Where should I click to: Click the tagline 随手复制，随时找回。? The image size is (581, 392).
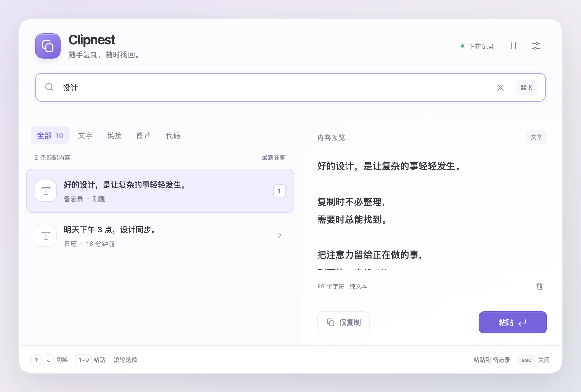point(104,55)
